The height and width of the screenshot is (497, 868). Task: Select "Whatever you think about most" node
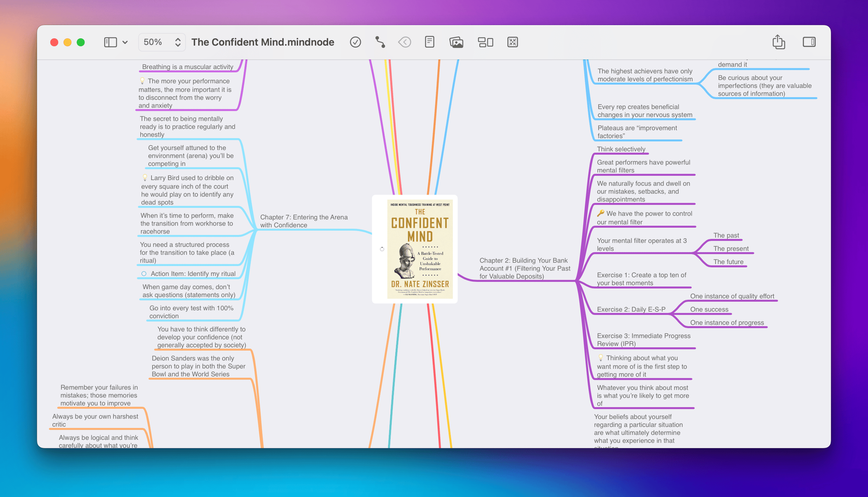pyautogui.click(x=643, y=395)
